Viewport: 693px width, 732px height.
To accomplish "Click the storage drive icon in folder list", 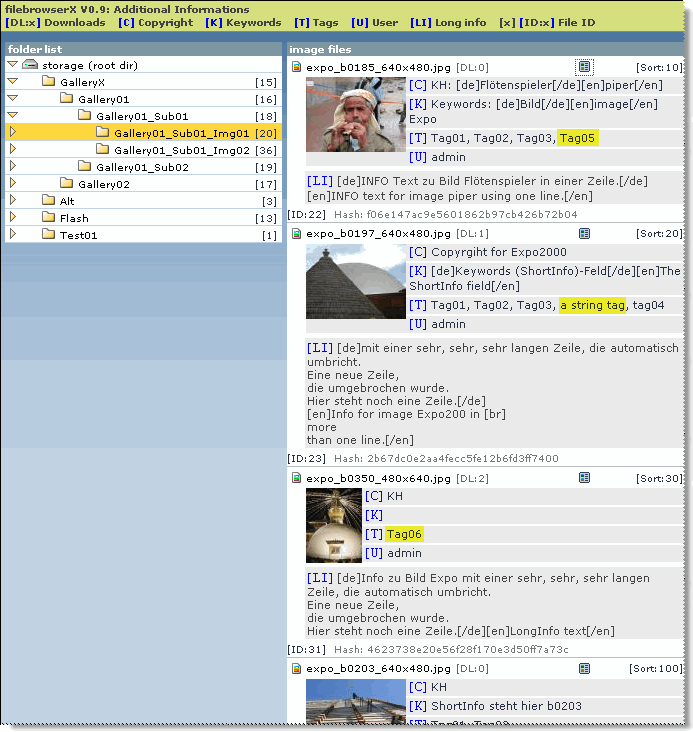I will point(30,65).
